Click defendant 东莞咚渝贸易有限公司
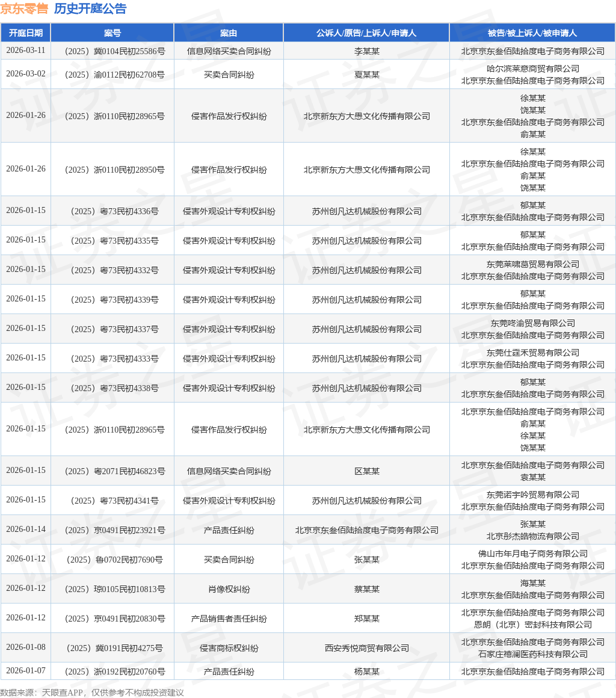 coord(533,323)
